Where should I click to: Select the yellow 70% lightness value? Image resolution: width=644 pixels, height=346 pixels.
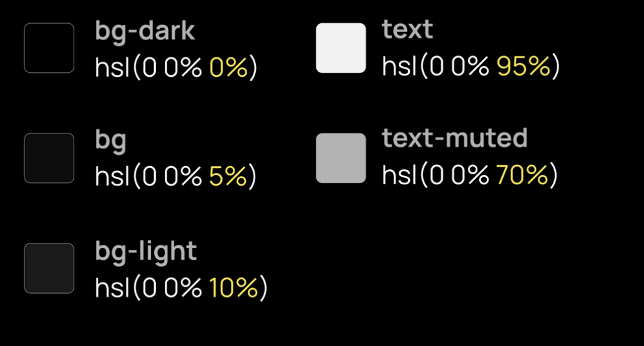[x=523, y=177]
